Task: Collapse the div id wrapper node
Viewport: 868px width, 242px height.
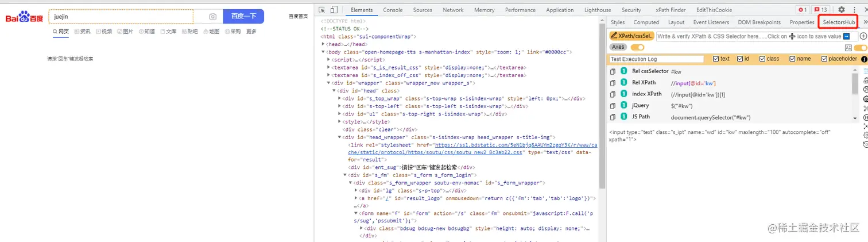Action: (328, 83)
